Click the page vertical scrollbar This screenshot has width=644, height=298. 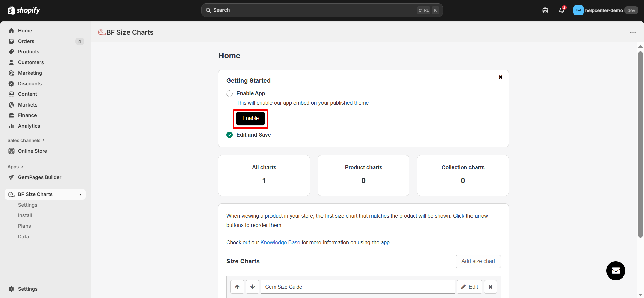click(640, 144)
